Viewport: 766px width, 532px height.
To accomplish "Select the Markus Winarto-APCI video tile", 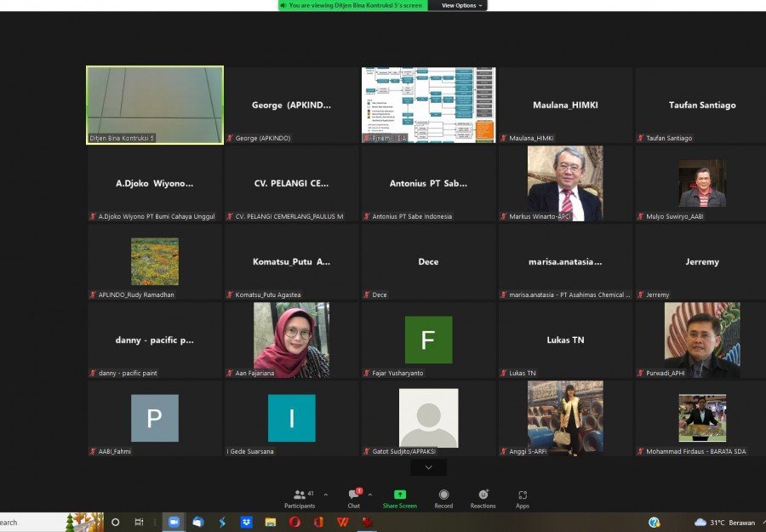I will coord(565,184).
